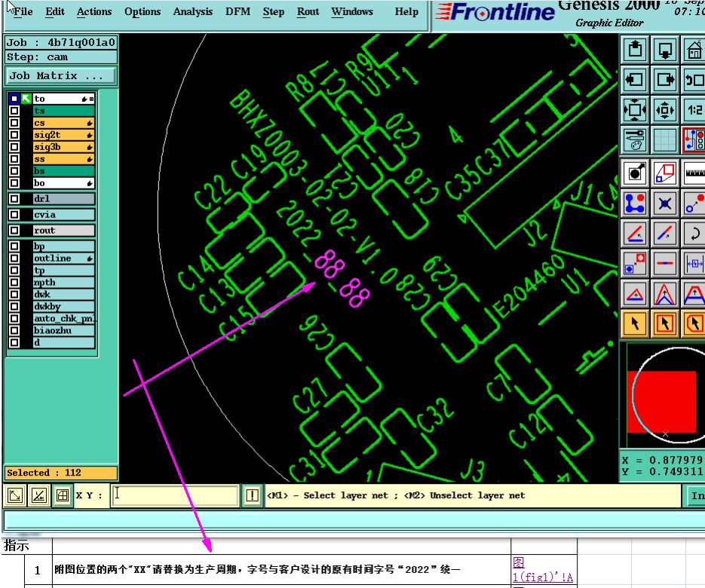This screenshot has width=705, height=588.
Task: Select the zoom in icon with outward arrows
Action: coord(635,110)
